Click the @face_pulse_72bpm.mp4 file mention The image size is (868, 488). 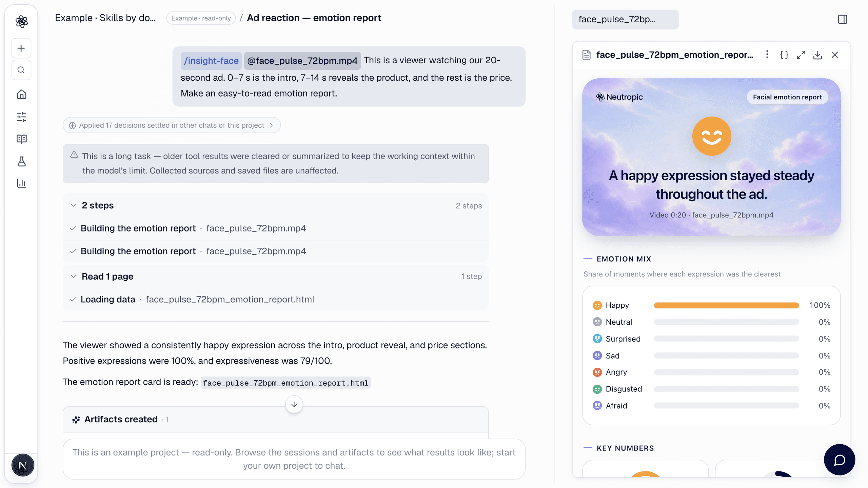coord(302,61)
